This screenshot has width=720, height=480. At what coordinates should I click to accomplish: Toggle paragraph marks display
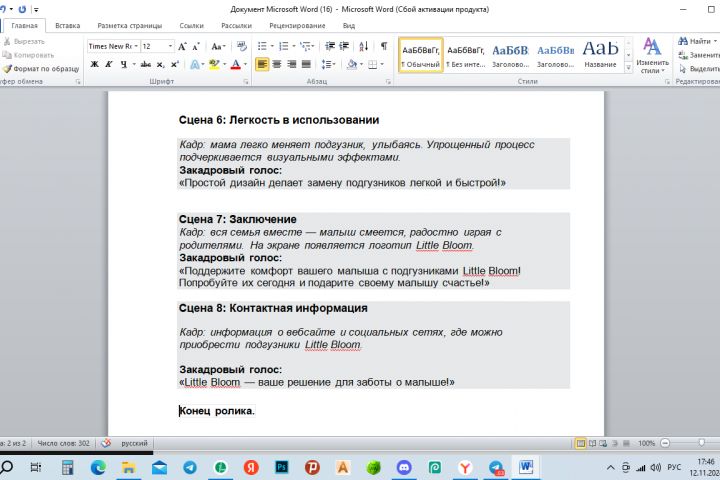384,46
